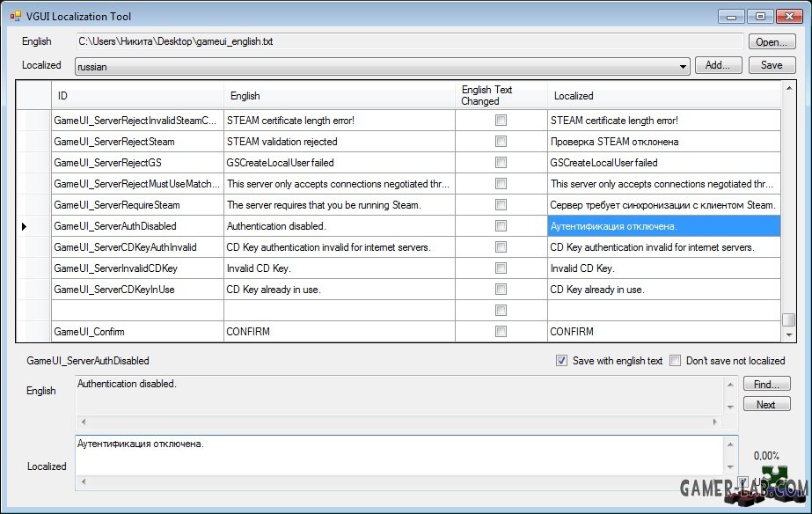Select GameUI_ServerRequireSteam ID cell
This screenshot has height=514, width=812.
coord(137,205)
